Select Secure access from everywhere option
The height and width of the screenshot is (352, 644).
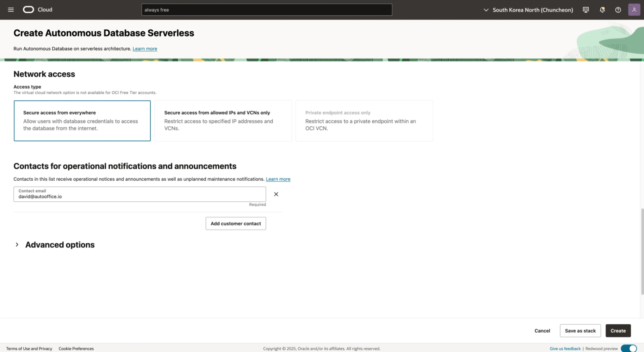[x=82, y=121]
